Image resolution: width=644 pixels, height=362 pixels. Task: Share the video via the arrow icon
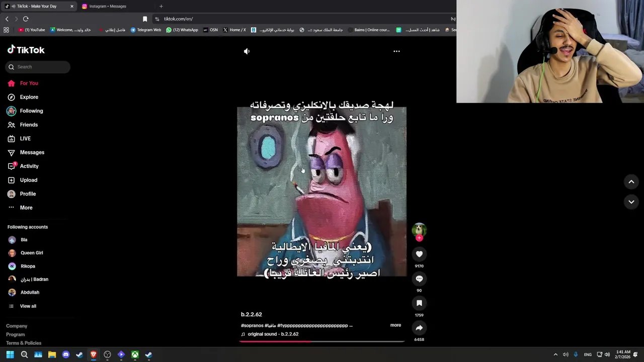click(x=419, y=328)
